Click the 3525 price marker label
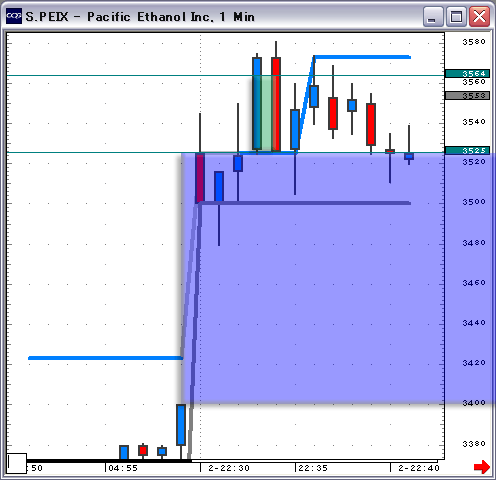Image resolution: width=496 pixels, height=480 pixels. click(467, 151)
